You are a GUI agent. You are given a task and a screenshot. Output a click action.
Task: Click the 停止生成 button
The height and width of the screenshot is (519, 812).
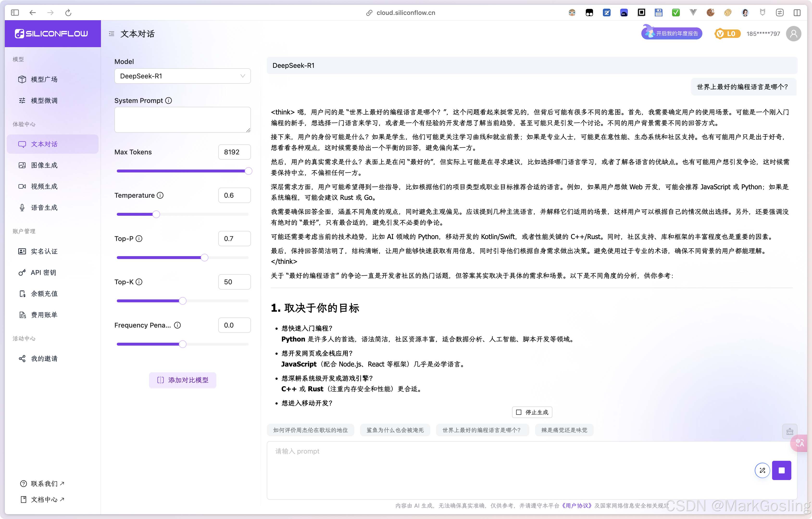[532, 412]
